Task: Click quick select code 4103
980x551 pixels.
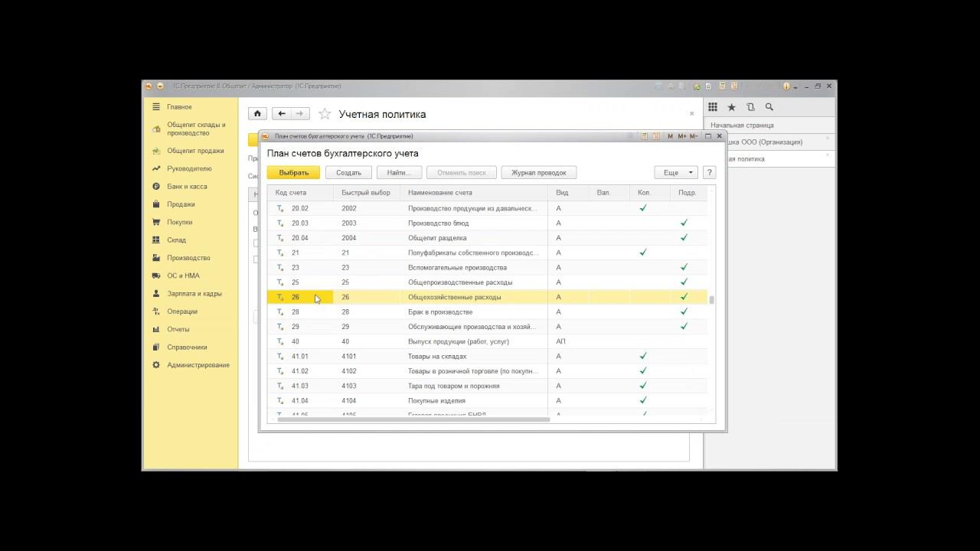Action: pyautogui.click(x=349, y=386)
